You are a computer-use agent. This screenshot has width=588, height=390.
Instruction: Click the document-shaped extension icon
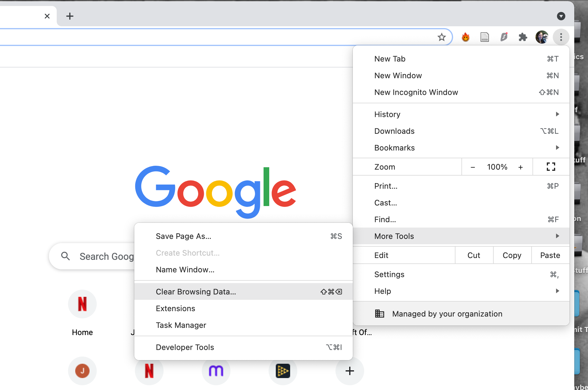point(484,37)
